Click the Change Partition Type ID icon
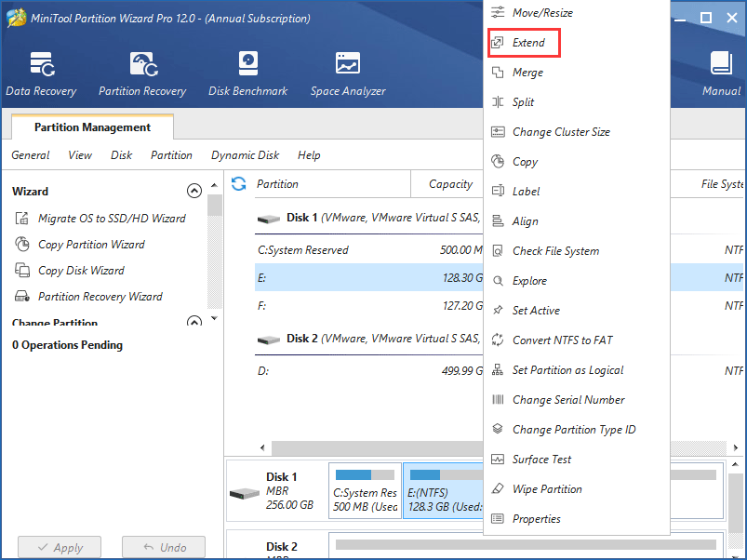747x560 pixels. 498,429
